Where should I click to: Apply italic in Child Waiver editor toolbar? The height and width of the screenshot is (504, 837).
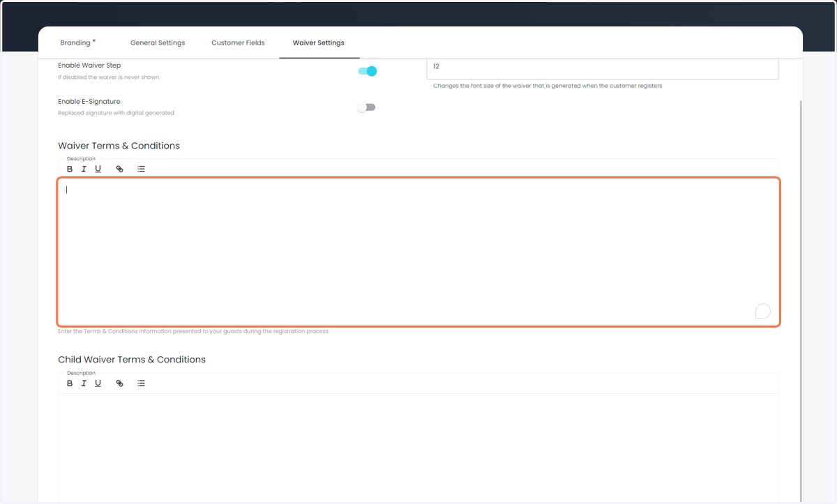point(84,383)
